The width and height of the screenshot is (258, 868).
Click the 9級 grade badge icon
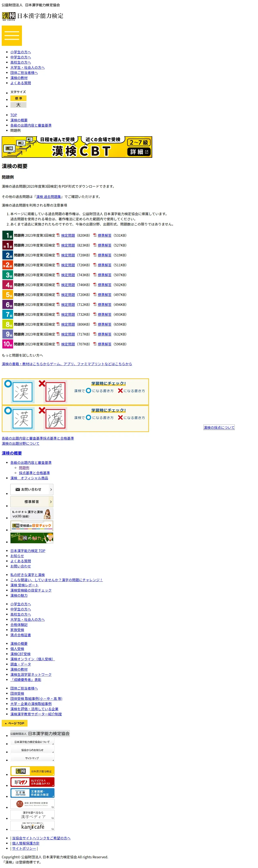[x=7, y=334]
